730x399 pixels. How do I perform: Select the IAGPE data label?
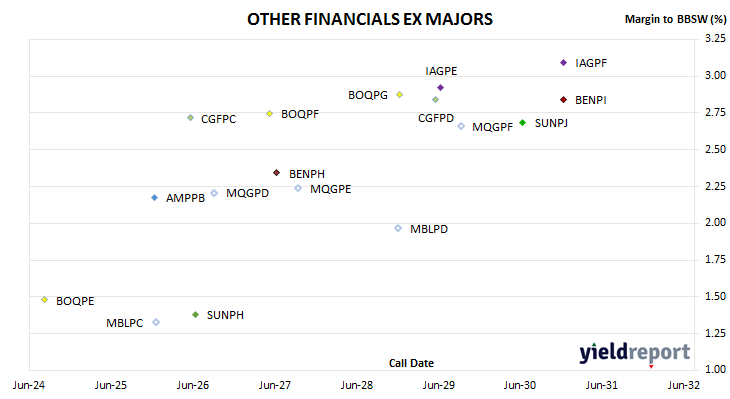pos(441,71)
